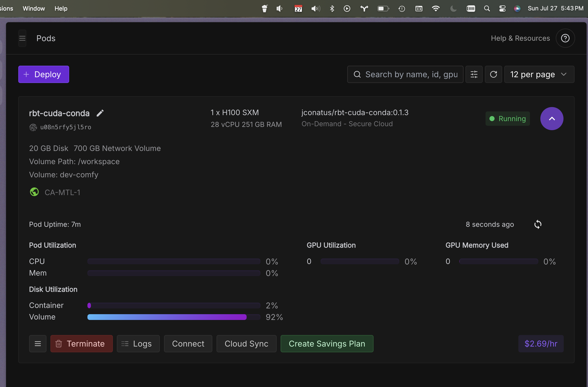
Task: Click the globe icon next to CA-MTL-1
Action: pyautogui.click(x=34, y=192)
